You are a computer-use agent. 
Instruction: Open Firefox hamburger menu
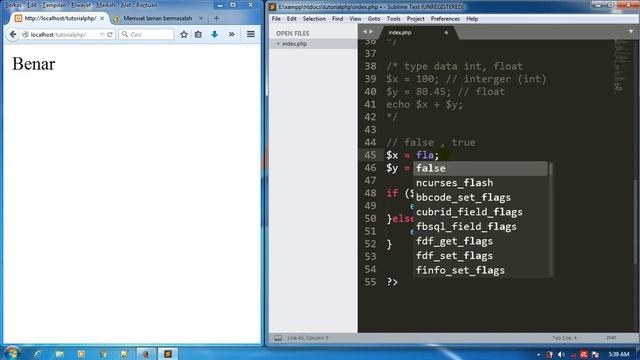coord(251,35)
